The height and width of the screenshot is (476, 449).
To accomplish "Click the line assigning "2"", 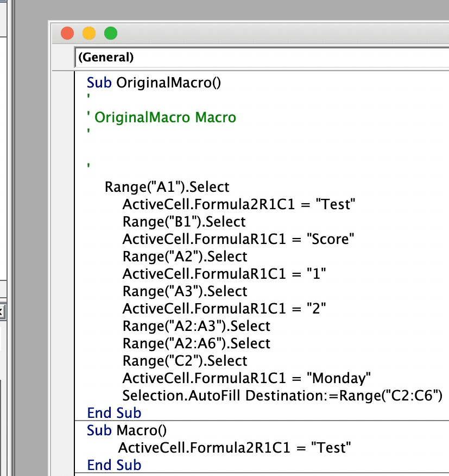I will [224, 309].
